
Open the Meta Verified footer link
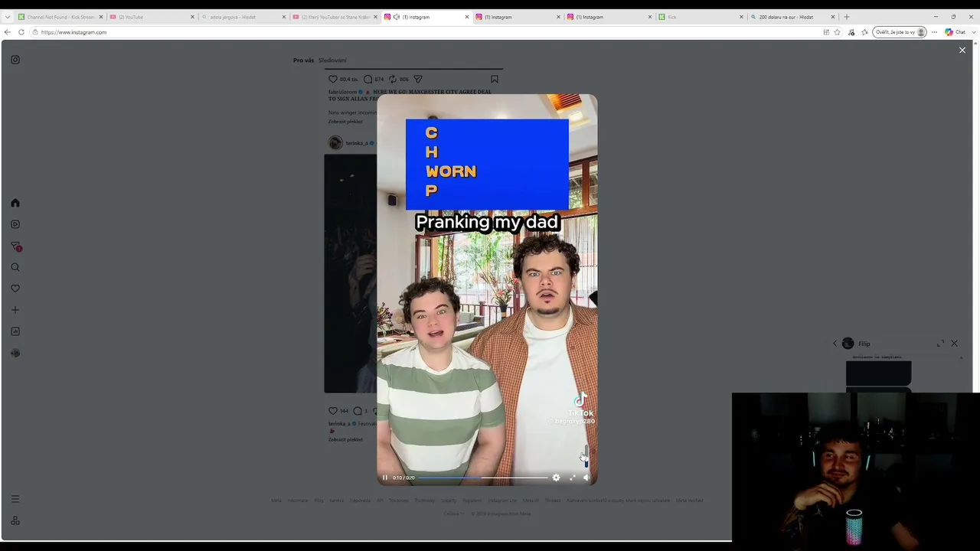point(689,500)
